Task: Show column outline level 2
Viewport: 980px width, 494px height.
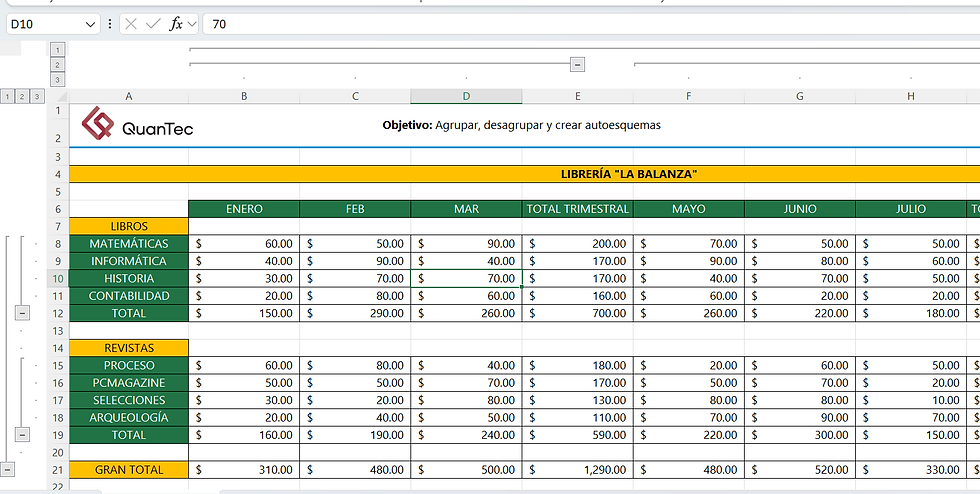Action: [58, 64]
